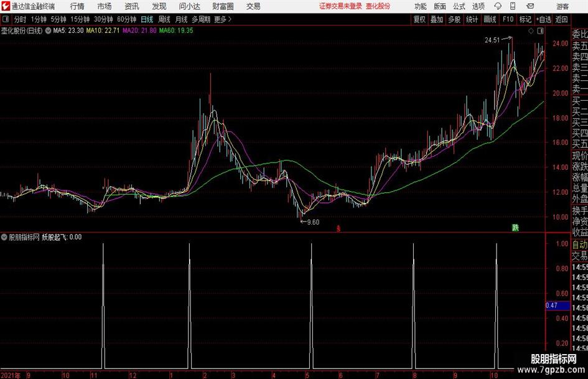Click the 叠加 overlay toolbar button
The height and width of the screenshot is (379, 588).
coord(437,19)
